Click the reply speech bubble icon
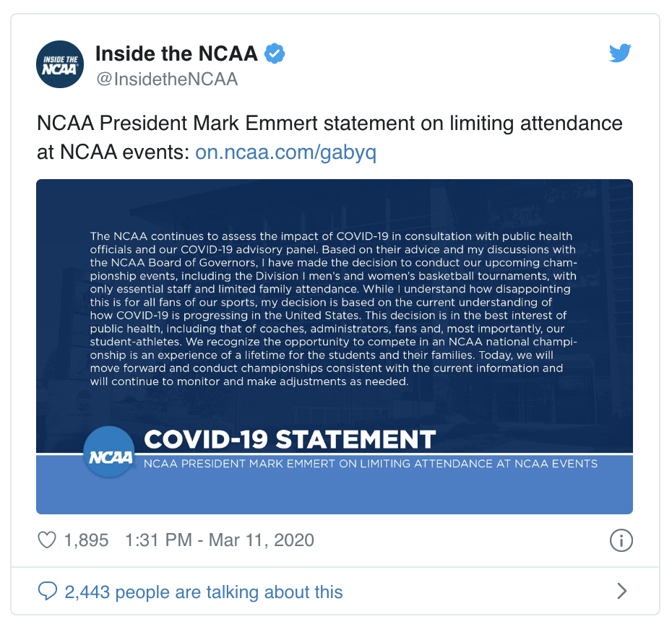This screenshot has width=672, height=627. [47, 592]
